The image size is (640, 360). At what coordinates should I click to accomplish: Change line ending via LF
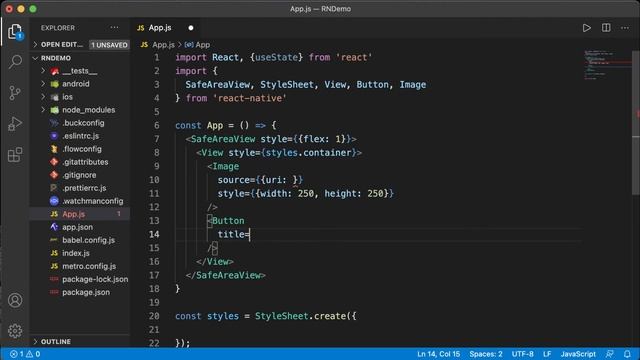[x=547, y=354]
